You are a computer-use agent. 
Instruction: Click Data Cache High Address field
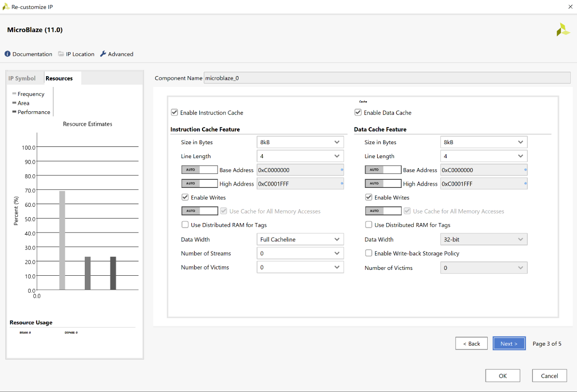pos(484,183)
